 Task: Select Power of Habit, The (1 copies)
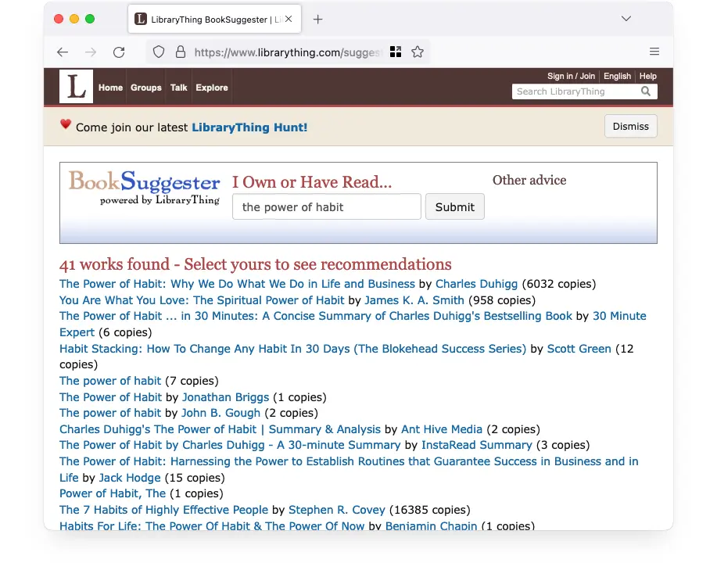113,493
